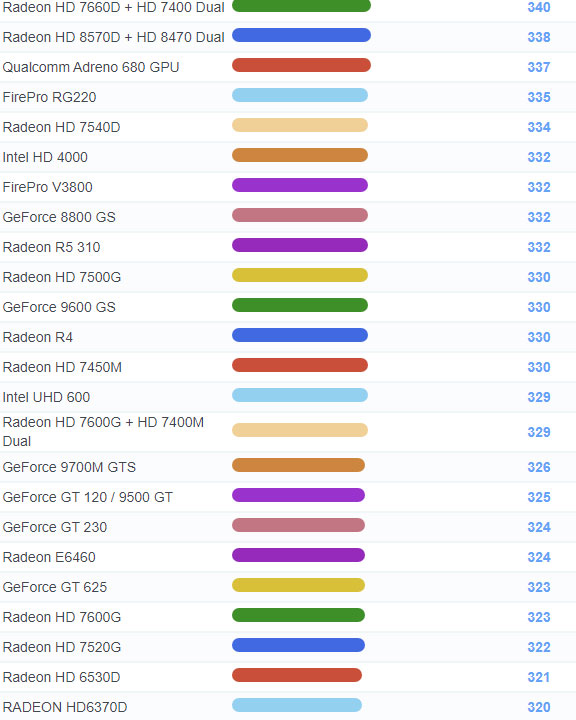Click score 335 for FirePro RG220
This screenshot has height=720, width=576.
(x=539, y=97)
